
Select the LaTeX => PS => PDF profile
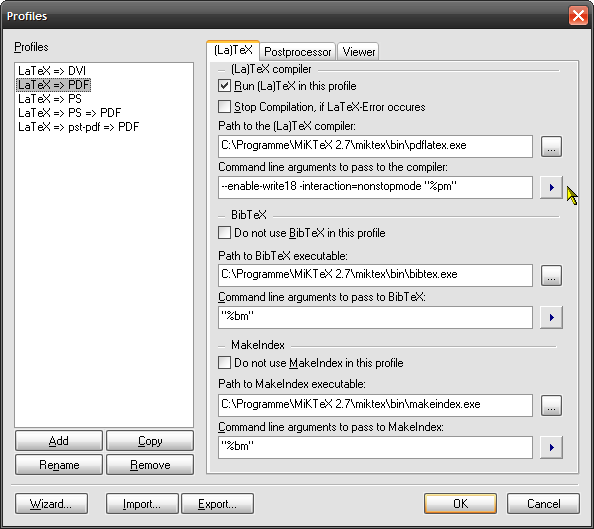69,113
